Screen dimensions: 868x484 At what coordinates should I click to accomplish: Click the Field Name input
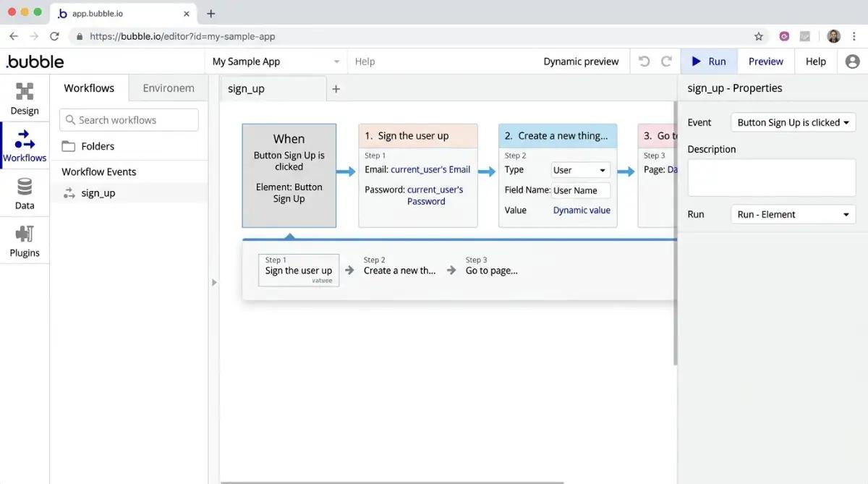point(581,190)
